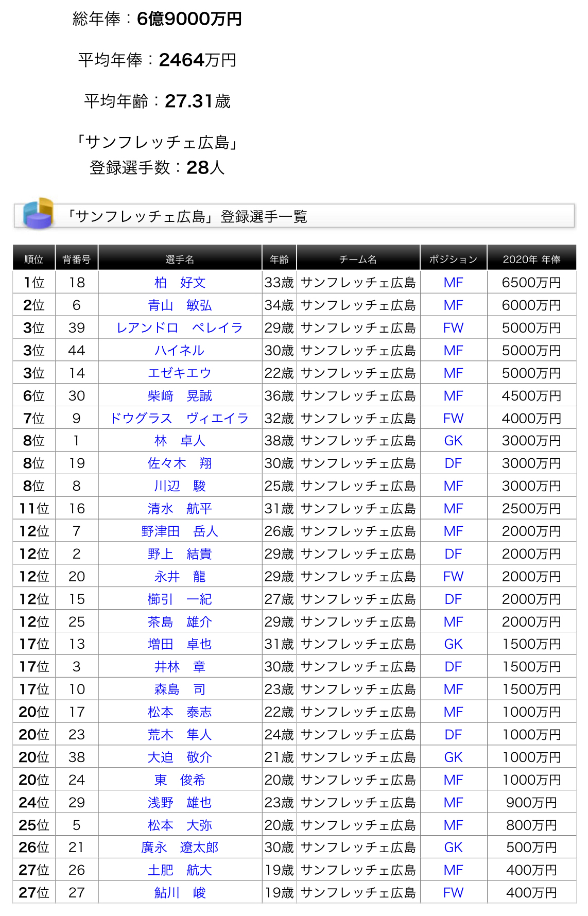Open player link レアンドロ ペレイラ
This screenshot has height=916, width=588.
tap(180, 328)
